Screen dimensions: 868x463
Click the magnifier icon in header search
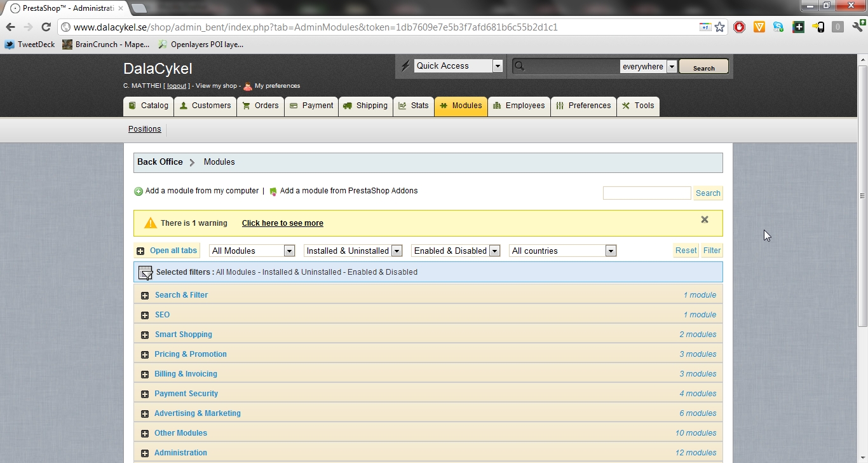(x=519, y=66)
